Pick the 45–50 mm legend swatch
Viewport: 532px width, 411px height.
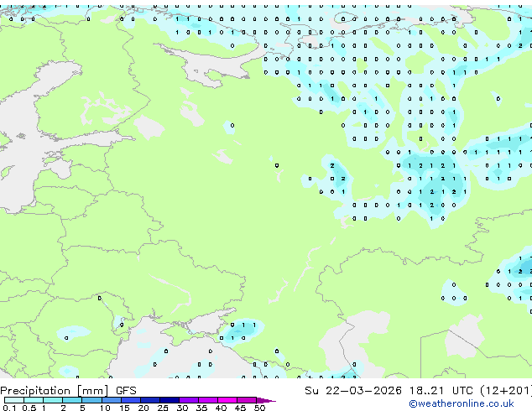(x=247, y=400)
